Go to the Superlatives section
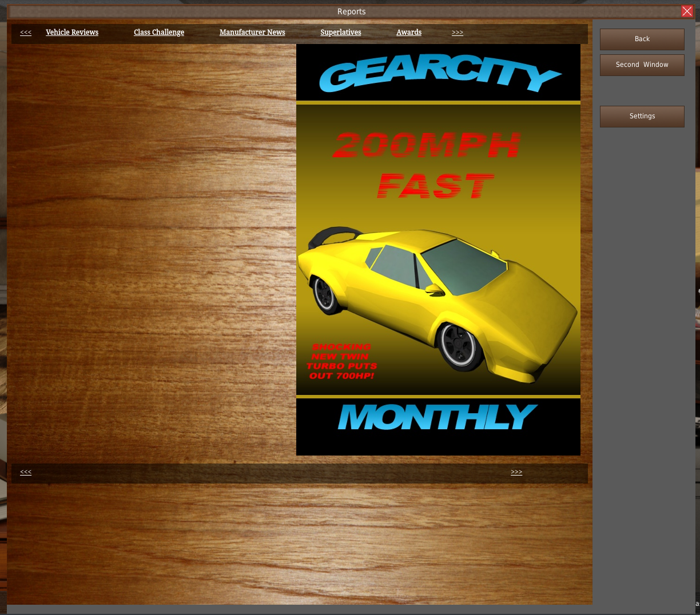The image size is (700, 615). (x=341, y=33)
